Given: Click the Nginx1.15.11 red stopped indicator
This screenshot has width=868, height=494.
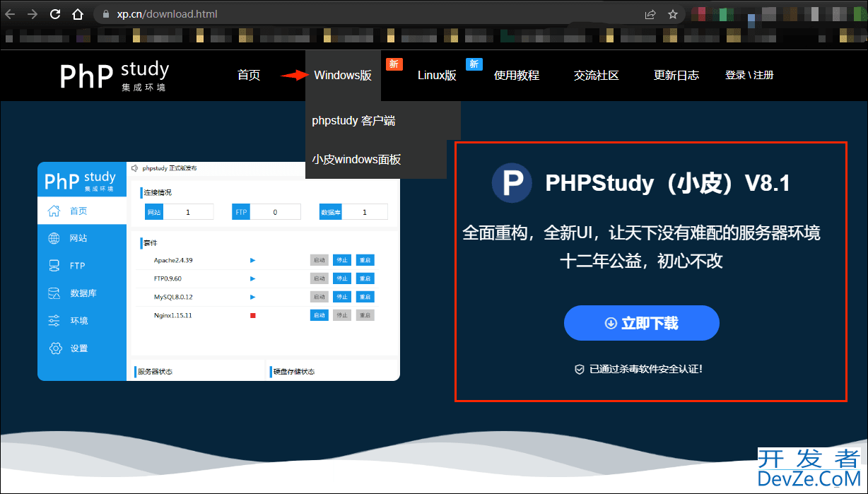Looking at the screenshot, I should click(x=252, y=315).
